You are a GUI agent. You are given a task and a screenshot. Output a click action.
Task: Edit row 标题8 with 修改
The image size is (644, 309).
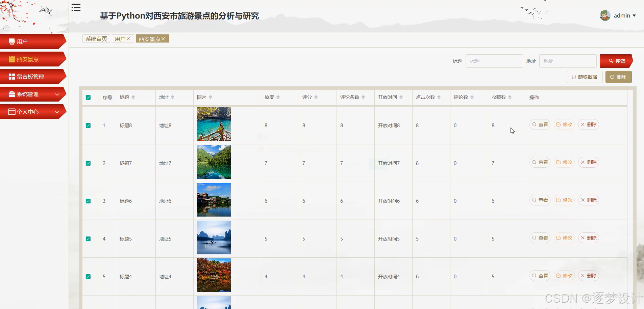564,124
